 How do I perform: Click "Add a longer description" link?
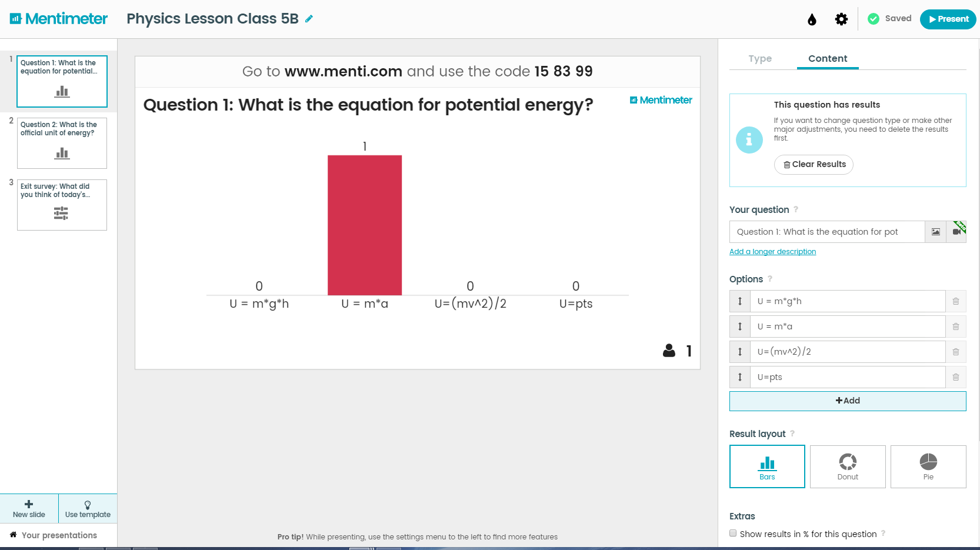(x=772, y=252)
